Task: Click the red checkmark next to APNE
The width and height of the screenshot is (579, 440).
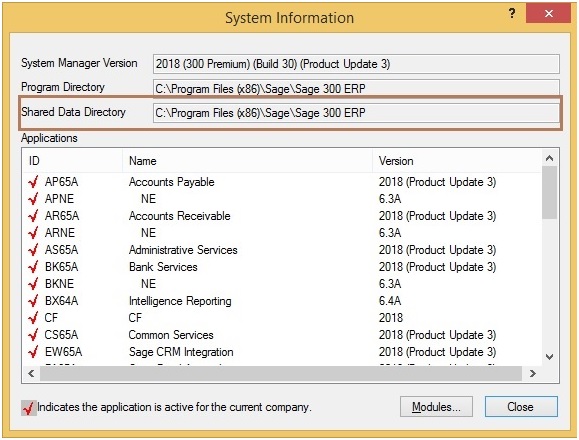Action: coord(33,199)
